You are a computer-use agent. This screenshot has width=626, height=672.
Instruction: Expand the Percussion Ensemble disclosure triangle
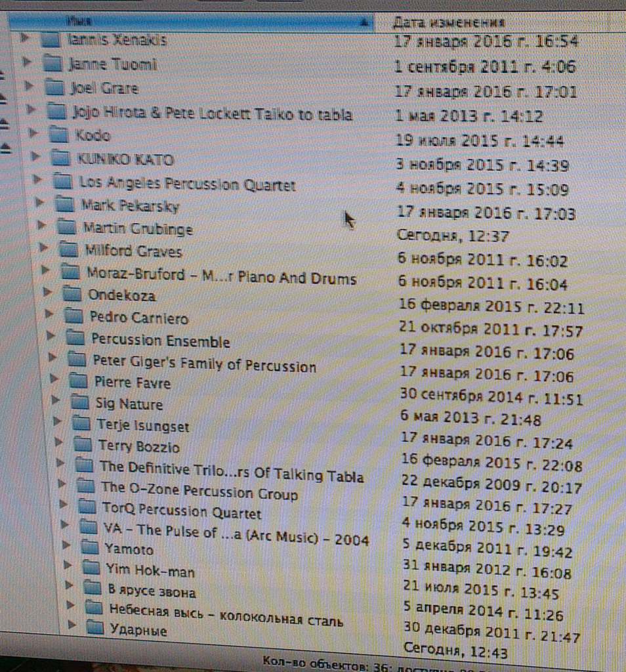click(x=52, y=336)
